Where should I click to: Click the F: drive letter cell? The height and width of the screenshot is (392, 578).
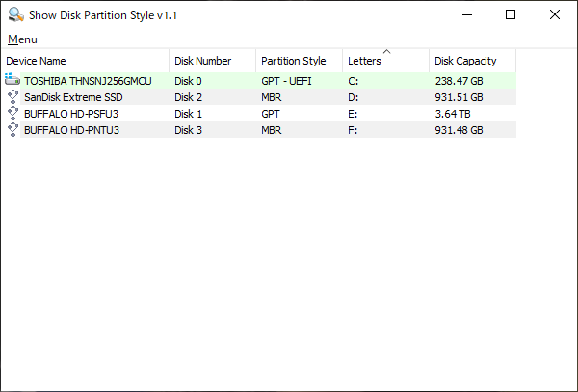click(x=353, y=130)
